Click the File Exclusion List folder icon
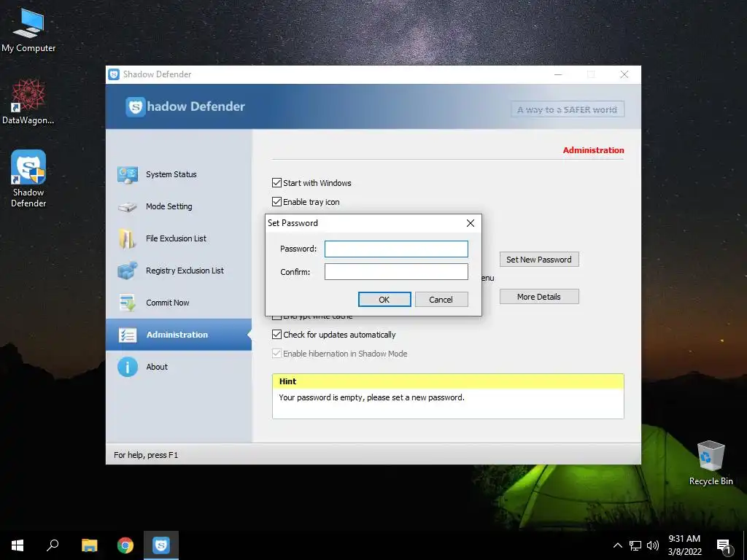 (127, 238)
